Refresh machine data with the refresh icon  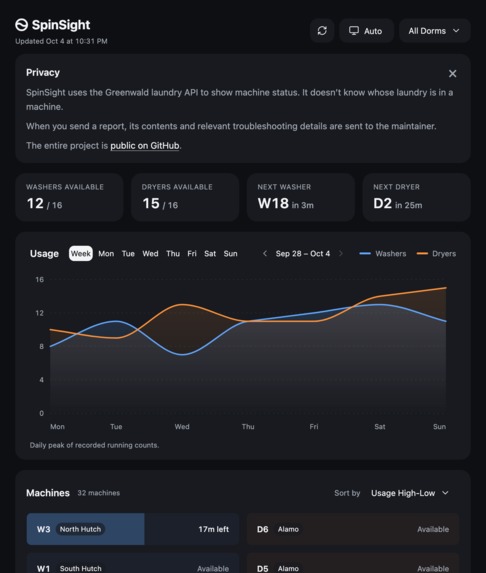[322, 31]
